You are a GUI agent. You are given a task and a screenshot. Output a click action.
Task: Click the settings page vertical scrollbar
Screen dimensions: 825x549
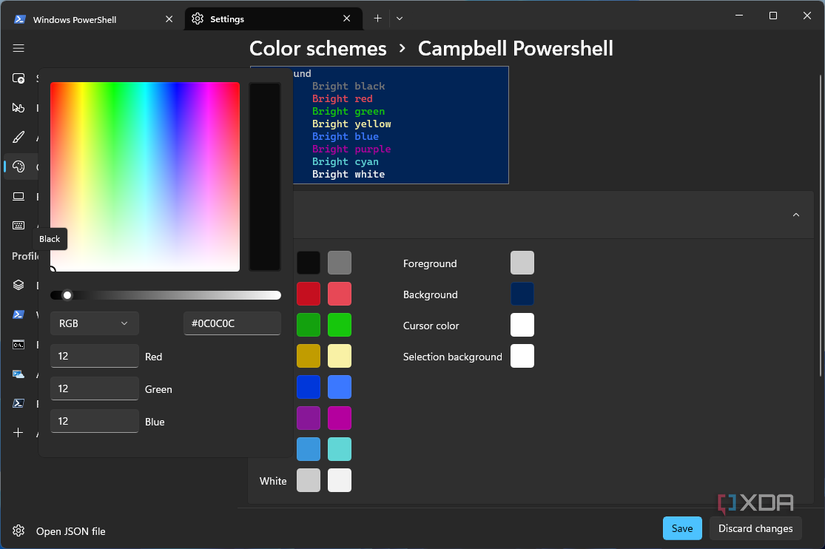tap(820, 226)
